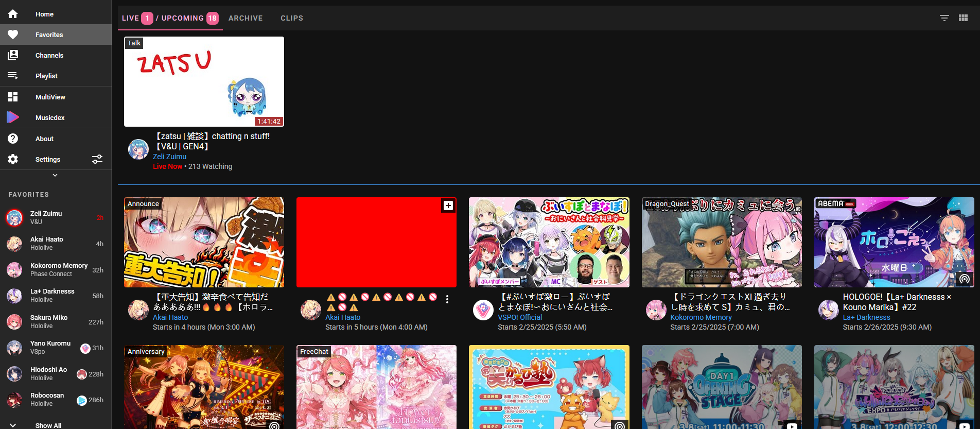Viewport: 980px width, 429px height.
Task: Open Zeli Zuimu channel link under live stream
Action: pos(169,157)
